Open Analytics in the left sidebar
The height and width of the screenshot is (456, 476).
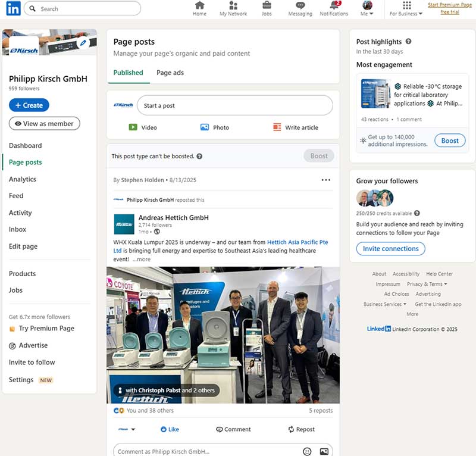click(x=23, y=179)
